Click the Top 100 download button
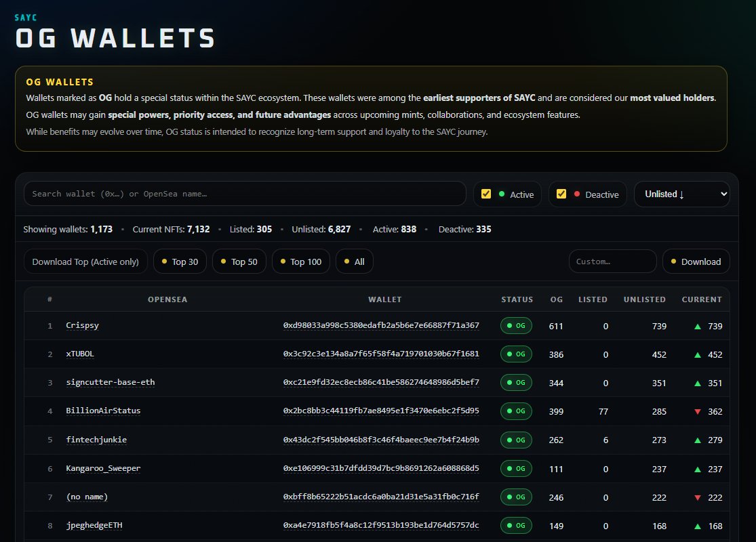The width and height of the screenshot is (756, 542). point(301,262)
